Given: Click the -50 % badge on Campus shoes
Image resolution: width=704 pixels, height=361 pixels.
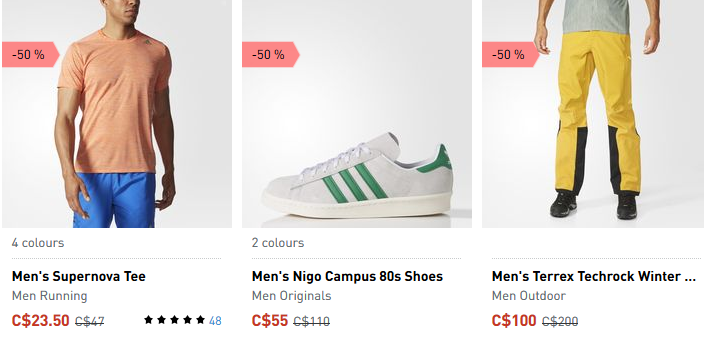Looking at the screenshot, I should pos(271,55).
